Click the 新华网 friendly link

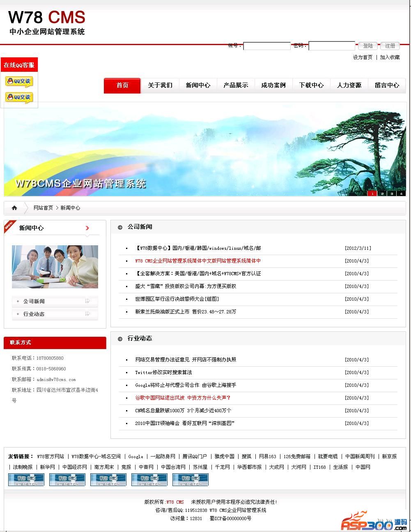(x=47, y=467)
